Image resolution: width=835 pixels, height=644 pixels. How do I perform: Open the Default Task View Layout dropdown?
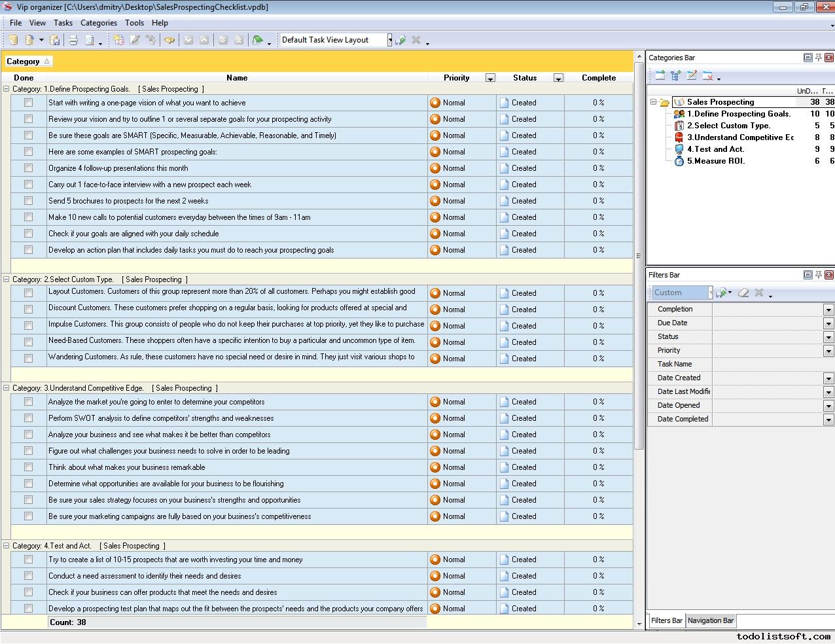(x=389, y=40)
